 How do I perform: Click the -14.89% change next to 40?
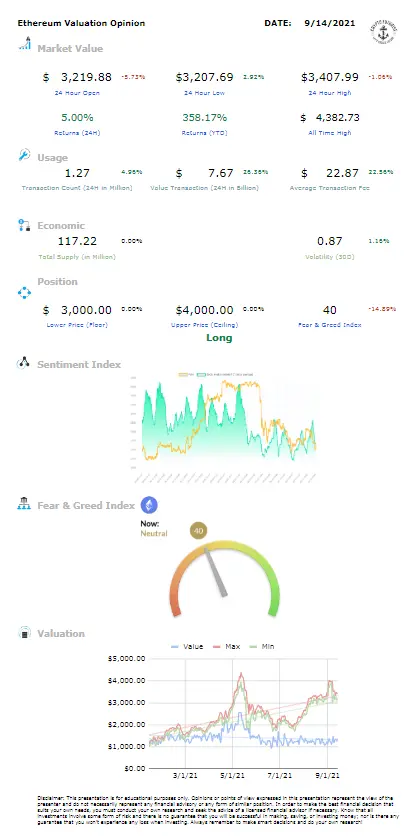[x=381, y=309]
